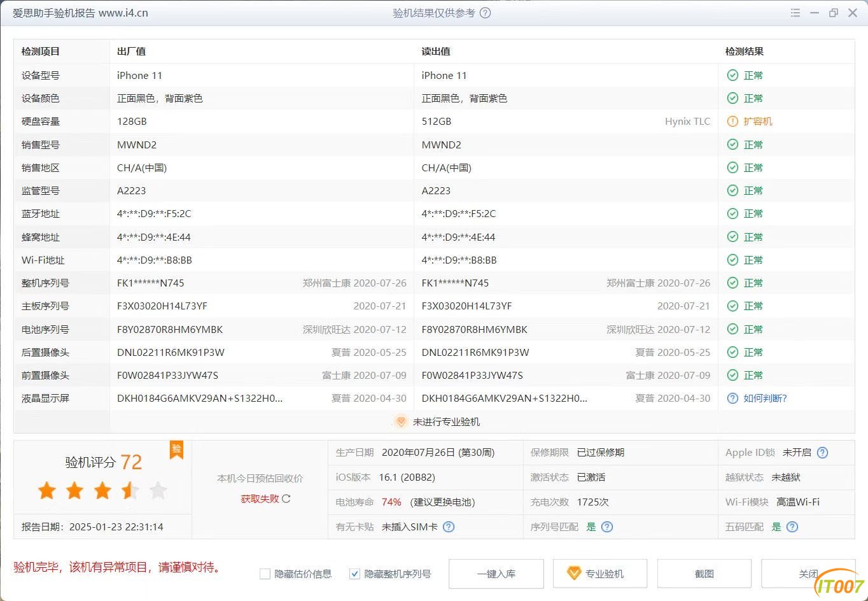
Task: Click the normal status icon for 蓝牙地址
Action: 732,213
